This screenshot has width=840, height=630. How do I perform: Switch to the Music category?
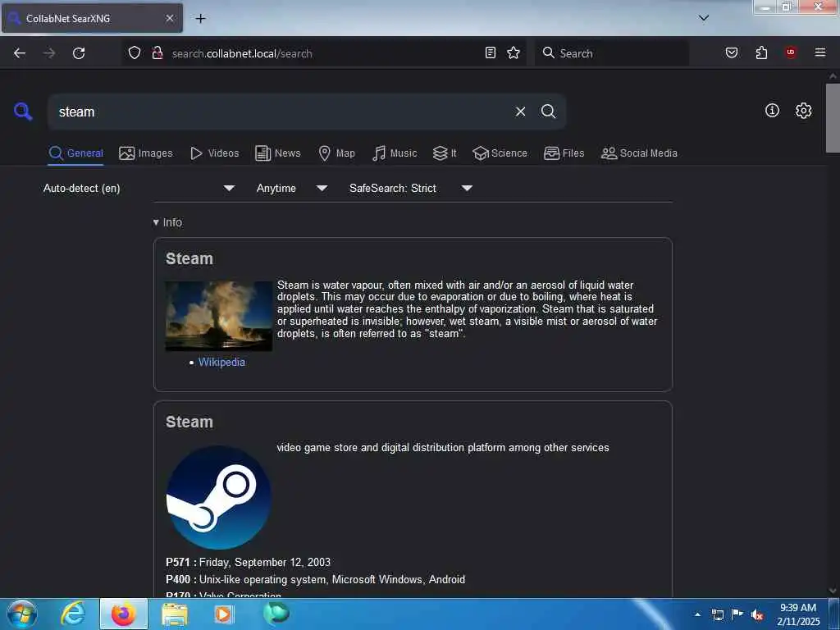[395, 153]
